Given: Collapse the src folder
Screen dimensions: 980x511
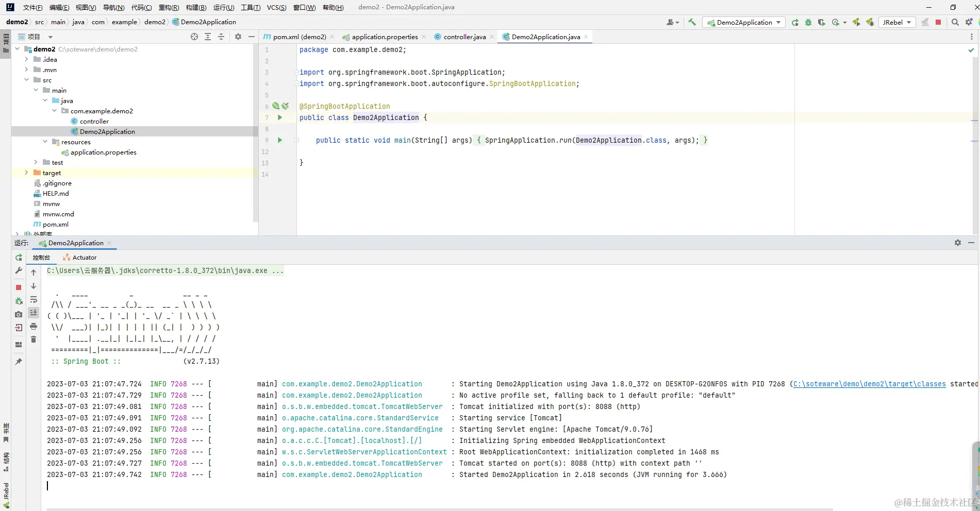Looking at the screenshot, I should pos(26,80).
